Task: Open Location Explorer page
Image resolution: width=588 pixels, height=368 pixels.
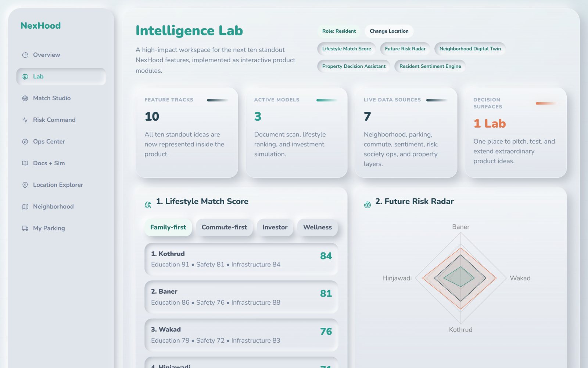Action: (61, 185)
